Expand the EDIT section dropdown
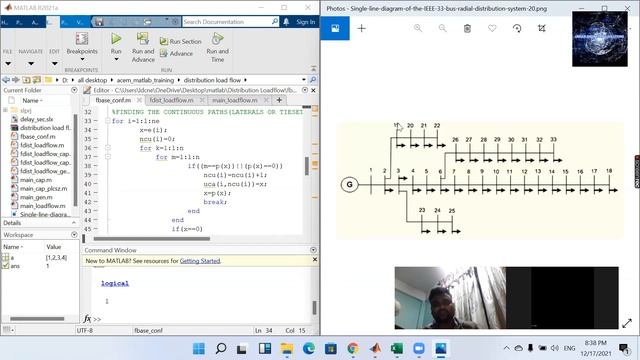Viewport: 640px width, 360px height. tap(54, 64)
